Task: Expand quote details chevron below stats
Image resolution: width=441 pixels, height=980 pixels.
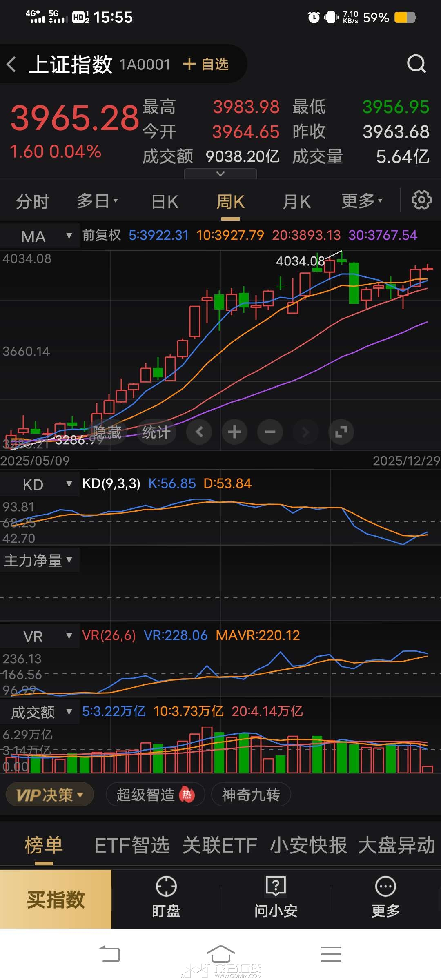Action: [x=220, y=174]
